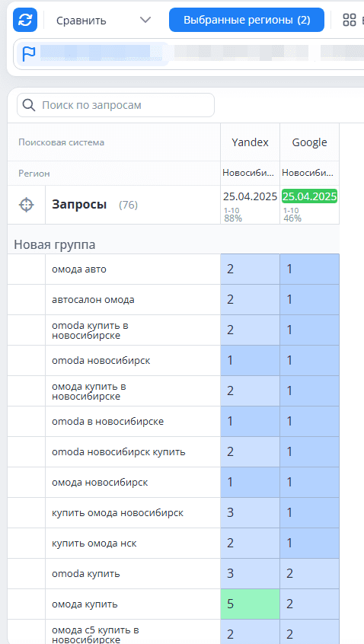The image size is (364, 644).
Task: Click the crosshair target icon near Запросы
Action: click(27, 205)
